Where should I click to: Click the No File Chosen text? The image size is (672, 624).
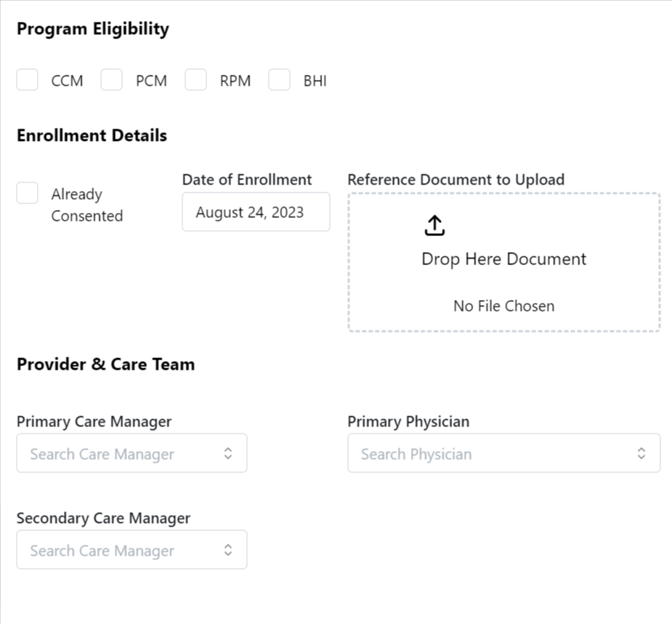point(503,306)
